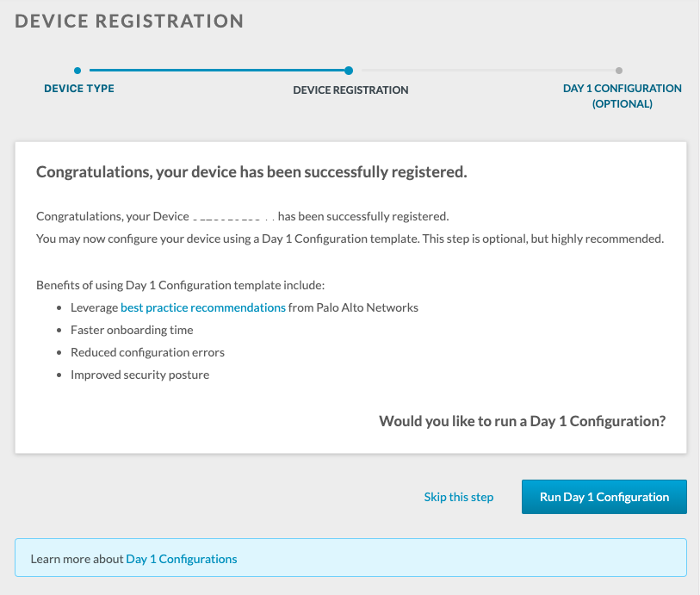Click Skip this step

coord(458,497)
